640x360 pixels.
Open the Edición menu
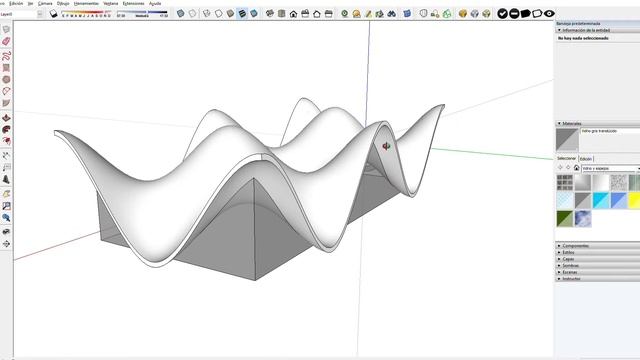[16, 3]
